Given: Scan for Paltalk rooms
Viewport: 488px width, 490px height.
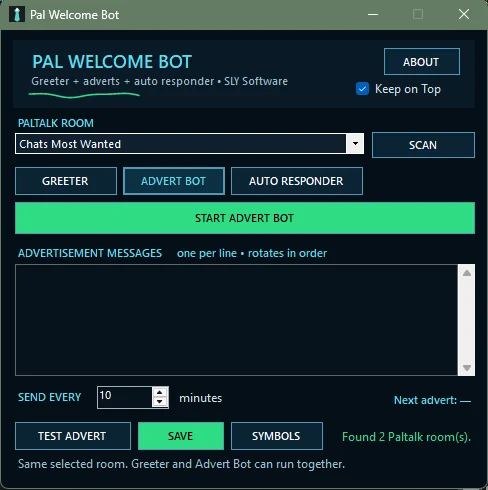Looking at the screenshot, I should 423,145.
